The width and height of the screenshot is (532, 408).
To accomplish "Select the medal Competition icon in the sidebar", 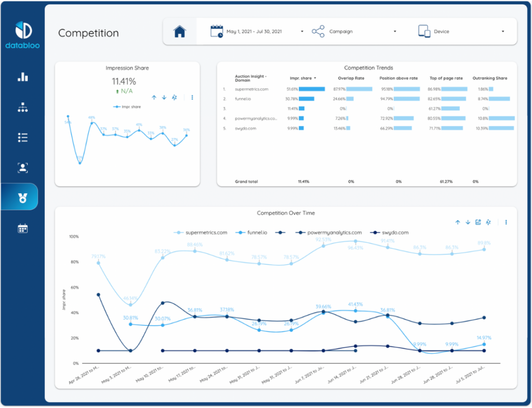I will (x=23, y=198).
